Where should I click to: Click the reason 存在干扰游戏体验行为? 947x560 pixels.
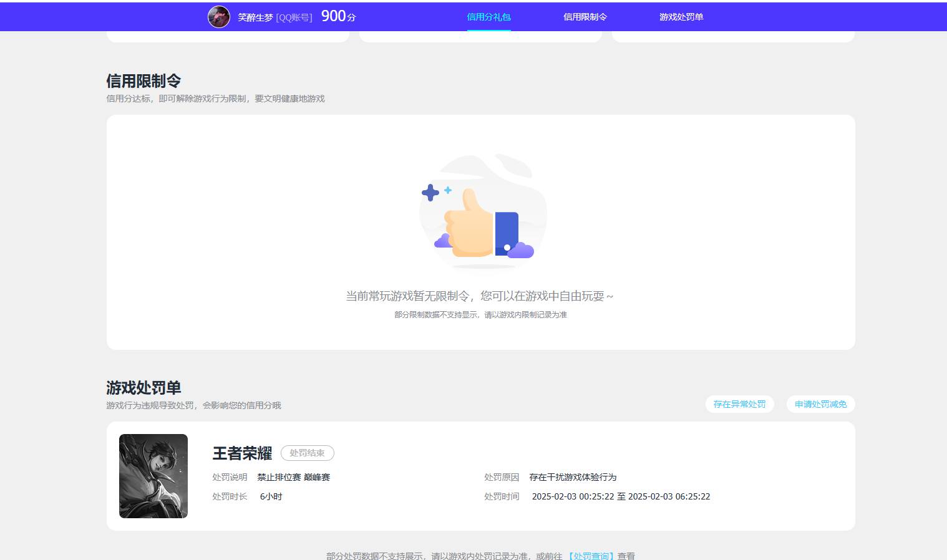(x=573, y=477)
